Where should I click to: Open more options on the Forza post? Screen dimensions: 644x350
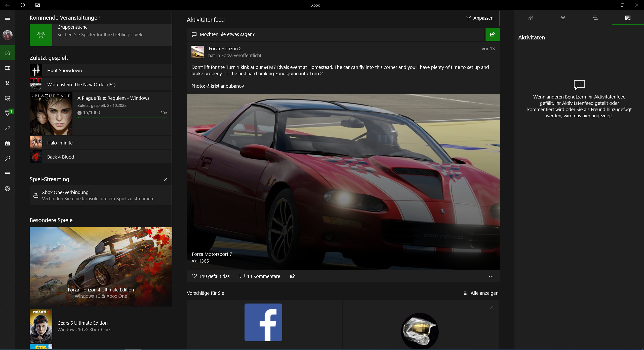(491, 276)
